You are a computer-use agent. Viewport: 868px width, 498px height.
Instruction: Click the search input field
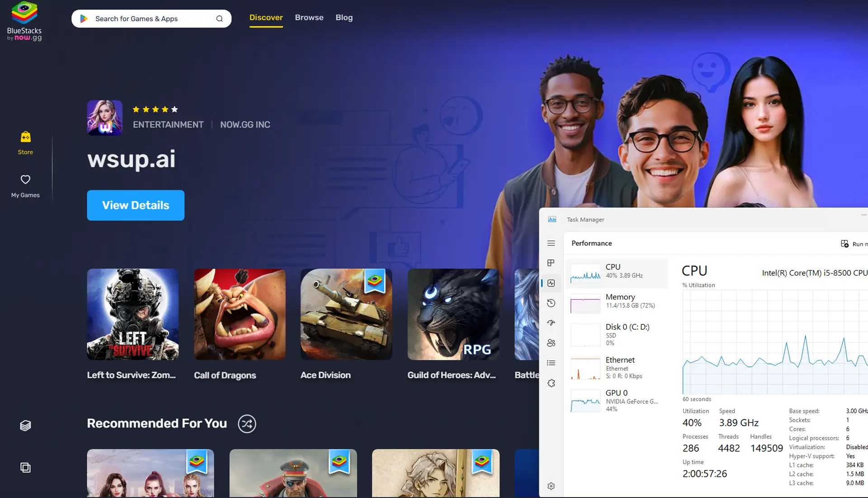tap(151, 19)
